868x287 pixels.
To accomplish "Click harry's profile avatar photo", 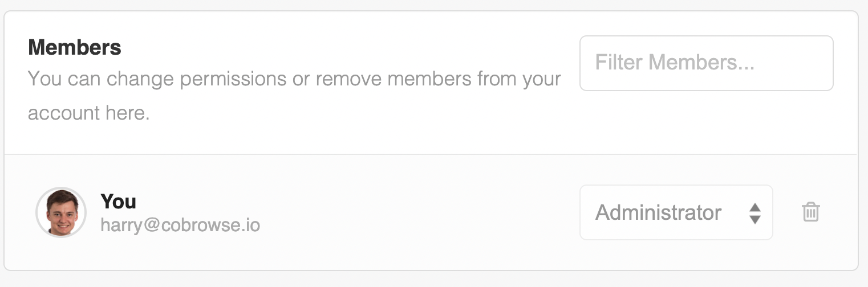I will click(61, 212).
